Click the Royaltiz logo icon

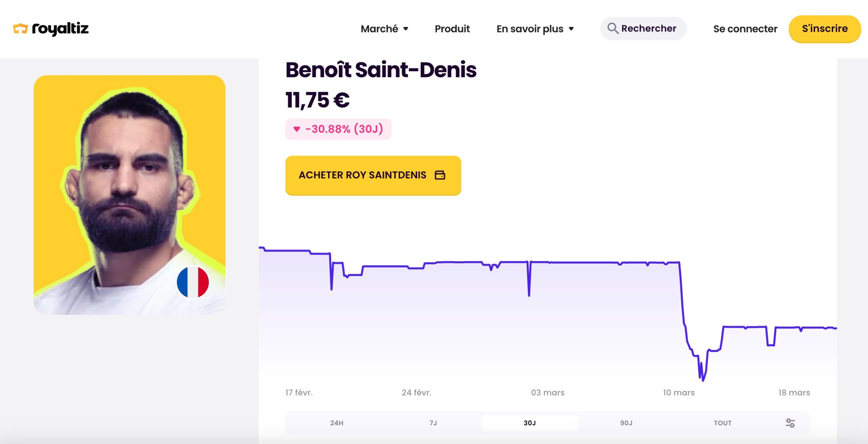pyautogui.click(x=20, y=29)
